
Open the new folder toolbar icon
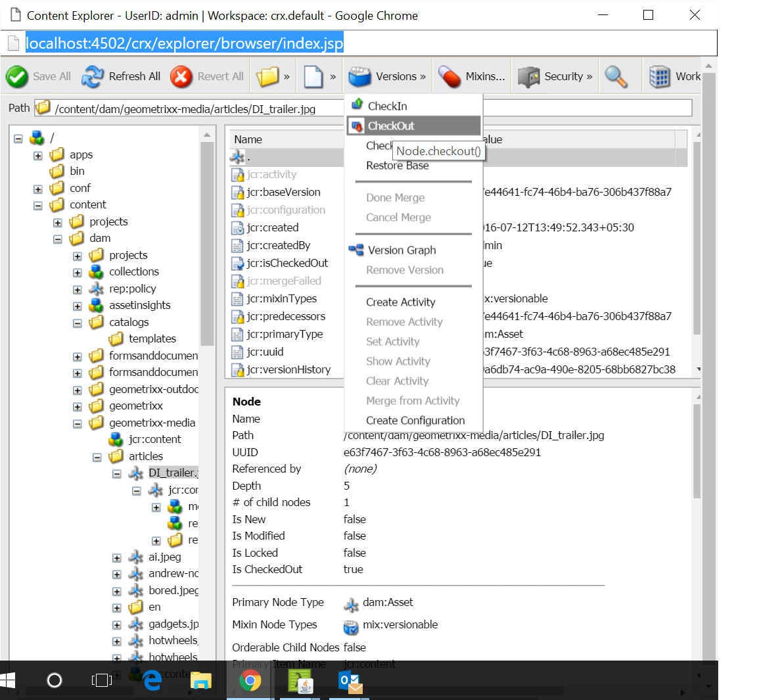coord(267,77)
